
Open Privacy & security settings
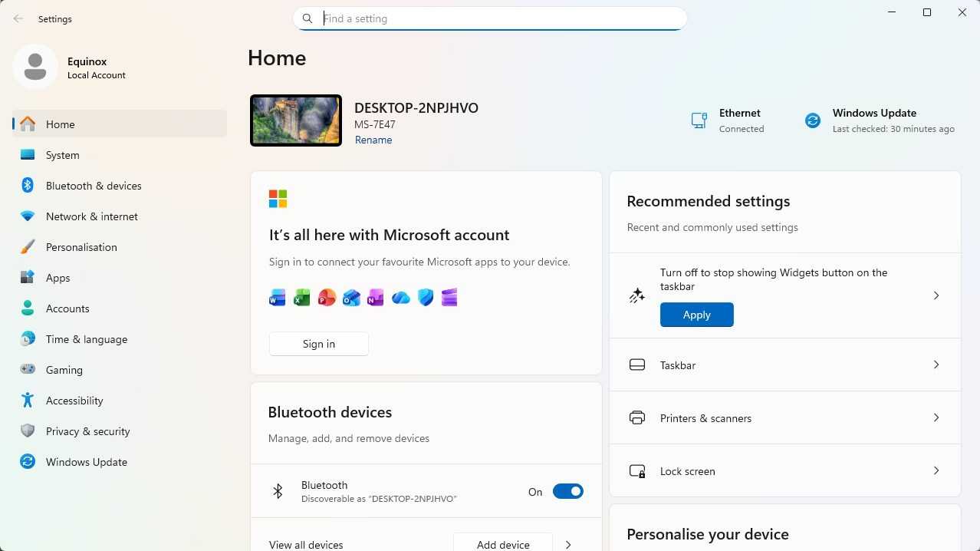pos(120,431)
